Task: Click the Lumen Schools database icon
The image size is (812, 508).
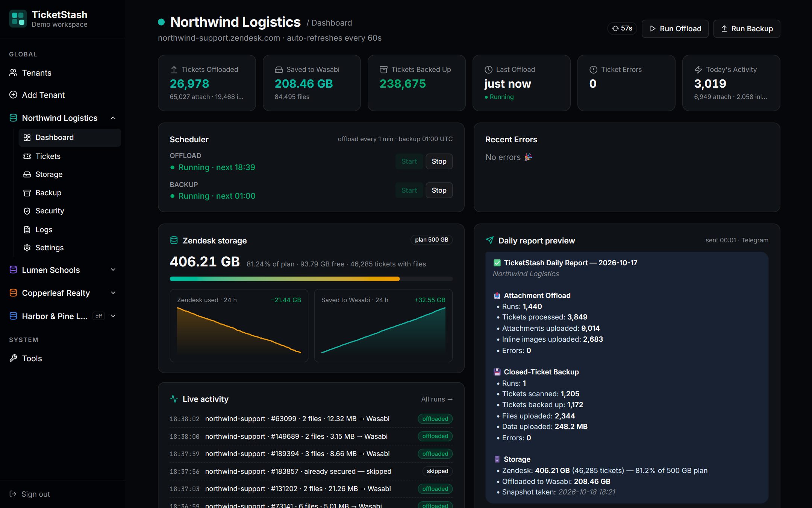Action: 13,270
